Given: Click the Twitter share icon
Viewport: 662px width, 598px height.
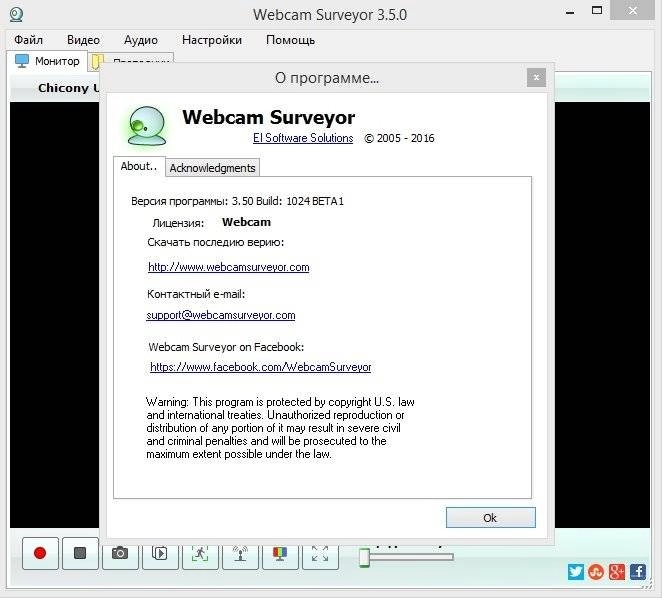Looking at the screenshot, I should point(576,572).
